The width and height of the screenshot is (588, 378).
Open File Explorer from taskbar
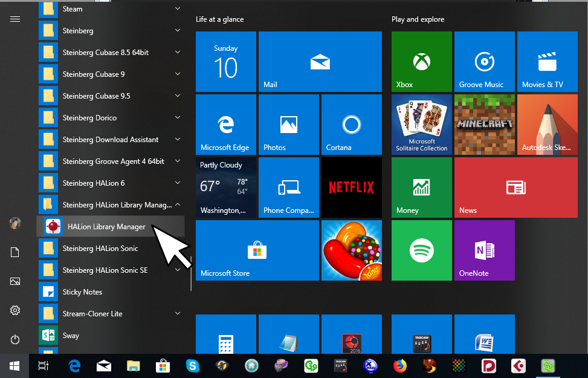click(133, 366)
